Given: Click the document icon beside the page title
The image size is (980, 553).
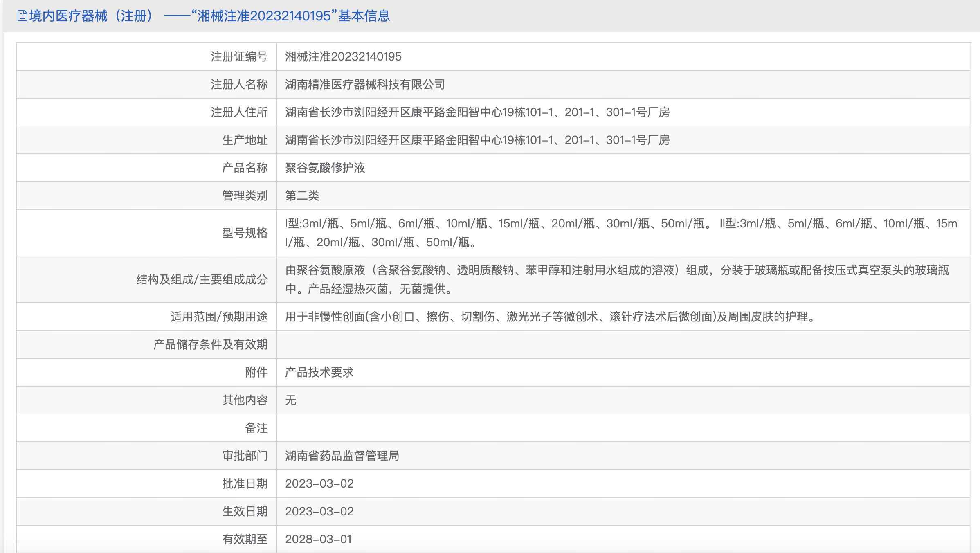Looking at the screenshot, I should point(22,16).
